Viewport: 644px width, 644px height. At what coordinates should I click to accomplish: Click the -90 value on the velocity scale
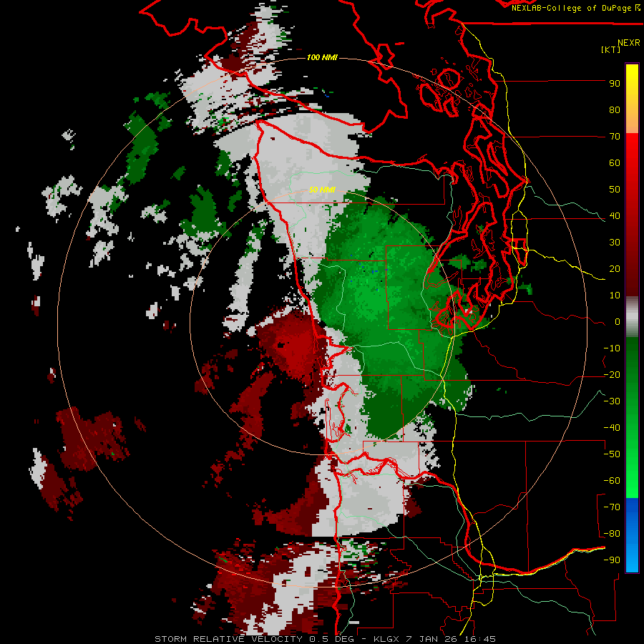[612, 560]
